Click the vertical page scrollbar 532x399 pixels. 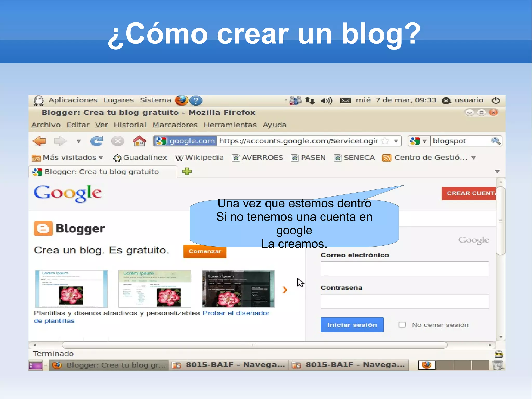501,221
